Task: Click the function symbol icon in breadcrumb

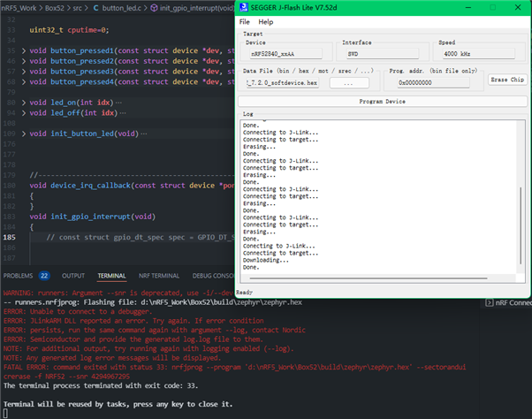Action: click(154, 8)
